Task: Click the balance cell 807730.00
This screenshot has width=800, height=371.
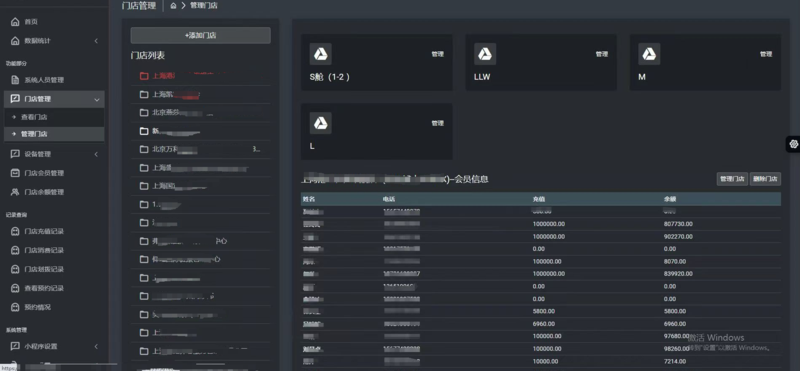Action: pyautogui.click(x=678, y=224)
